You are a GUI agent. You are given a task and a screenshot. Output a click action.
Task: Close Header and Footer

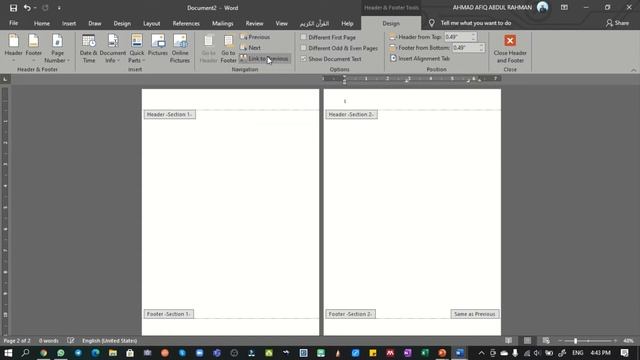pyautogui.click(x=510, y=49)
